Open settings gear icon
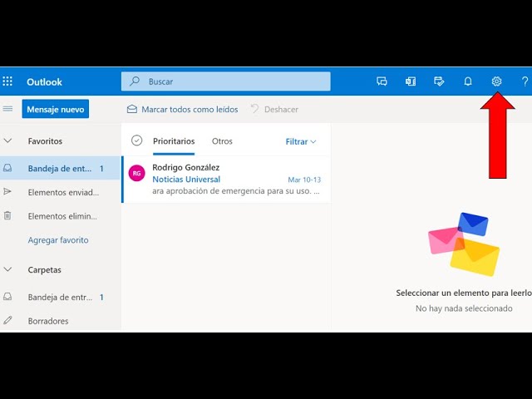This screenshot has width=532, height=399. pos(496,81)
